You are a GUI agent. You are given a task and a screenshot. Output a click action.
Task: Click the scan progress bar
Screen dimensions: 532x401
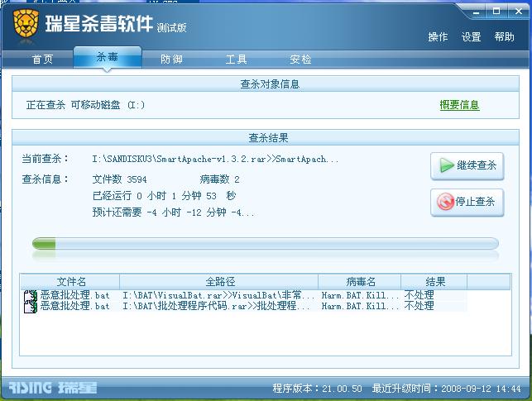coord(266,244)
